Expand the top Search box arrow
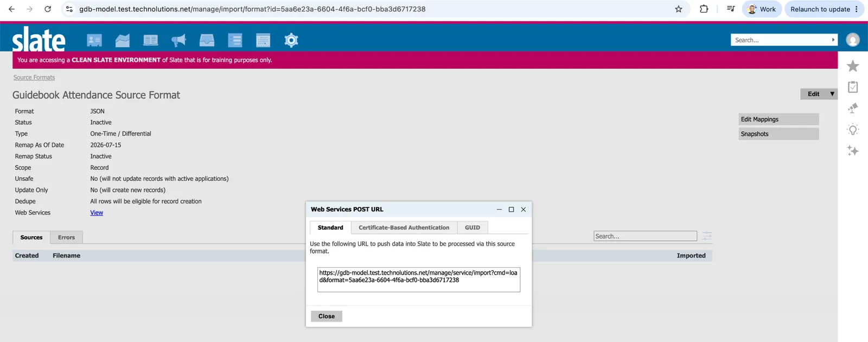 pyautogui.click(x=833, y=40)
